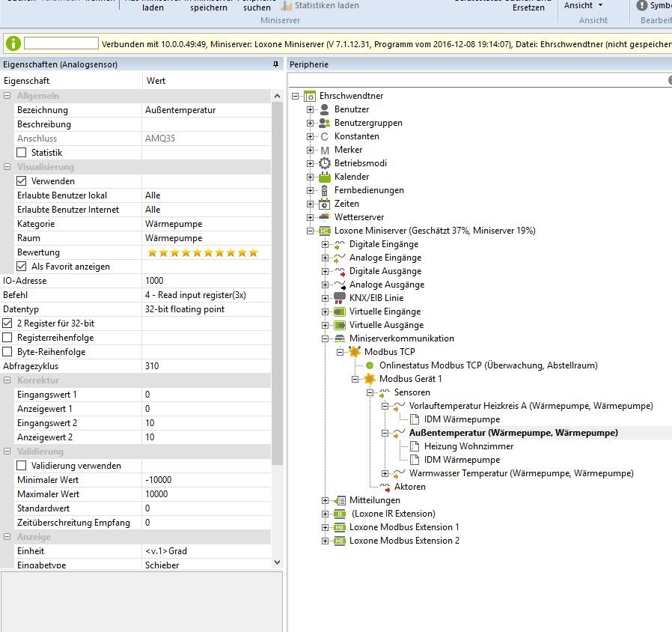Click the Statistiken laden button
The height and width of the screenshot is (632, 672).
[x=320, y=5]
